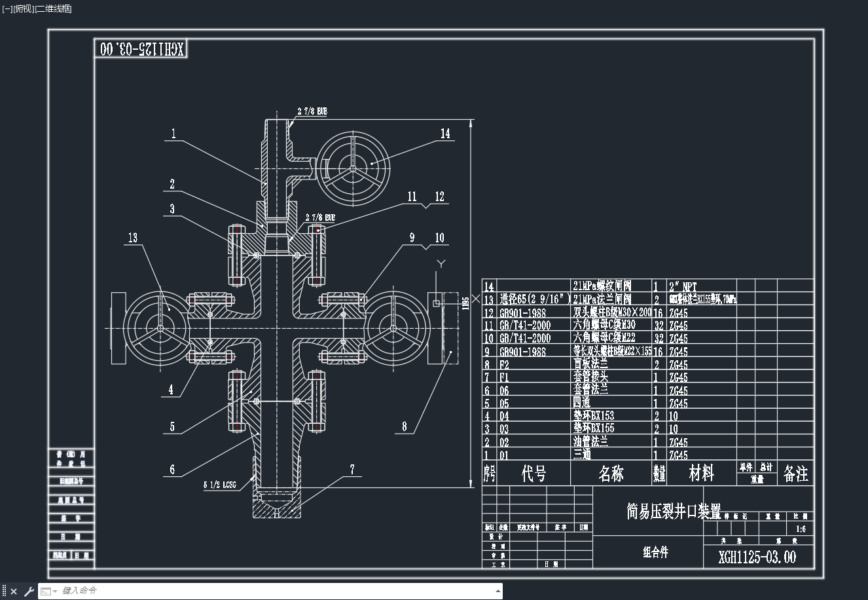This screenshot has width=868, height=600.
Task: Select the 21MPa螺纹闸阀 part name
Action: coord(604,286)
